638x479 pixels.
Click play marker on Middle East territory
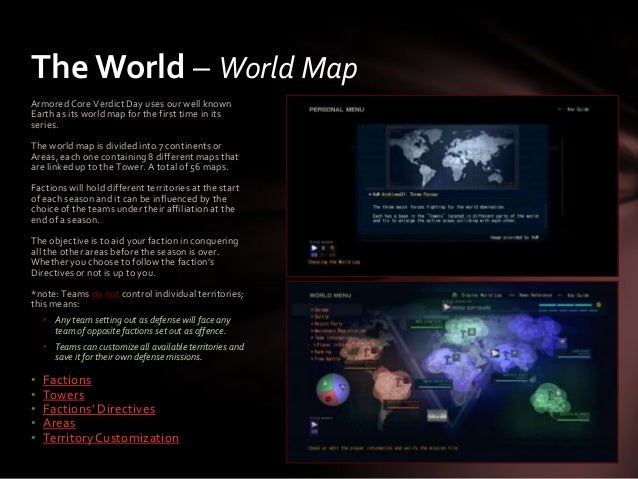(495, 353)
